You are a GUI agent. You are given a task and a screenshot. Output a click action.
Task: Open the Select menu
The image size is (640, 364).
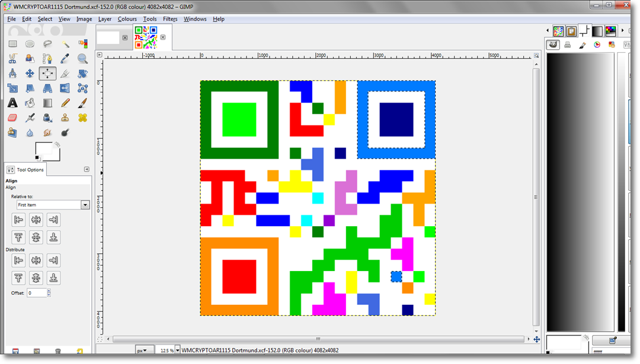[x=45, y=19]
